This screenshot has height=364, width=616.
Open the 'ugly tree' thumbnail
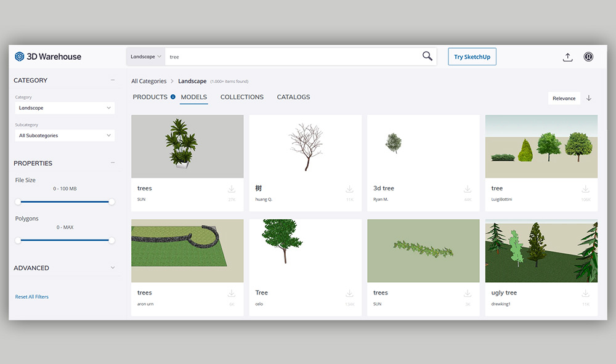(541, 251)
